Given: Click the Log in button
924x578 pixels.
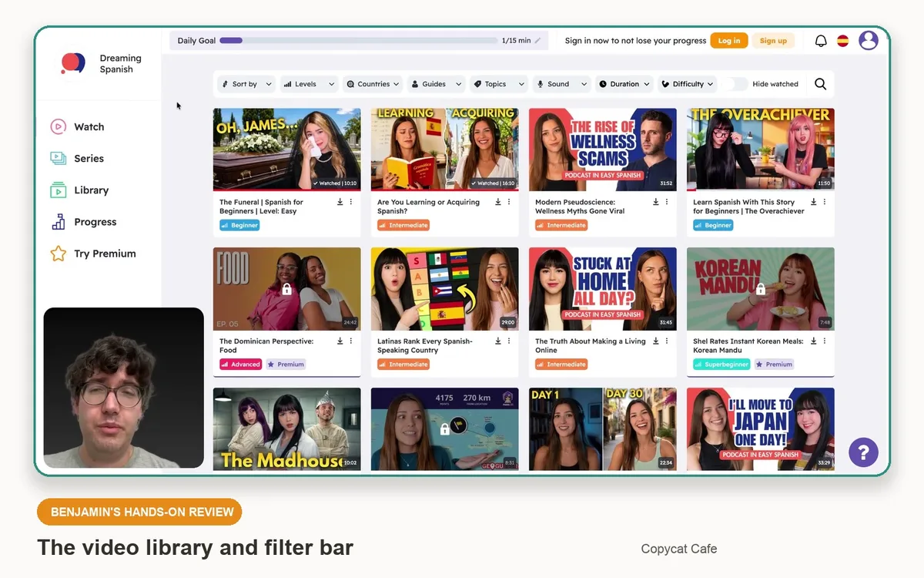Looking at the screenshot, I should point(729,41).
